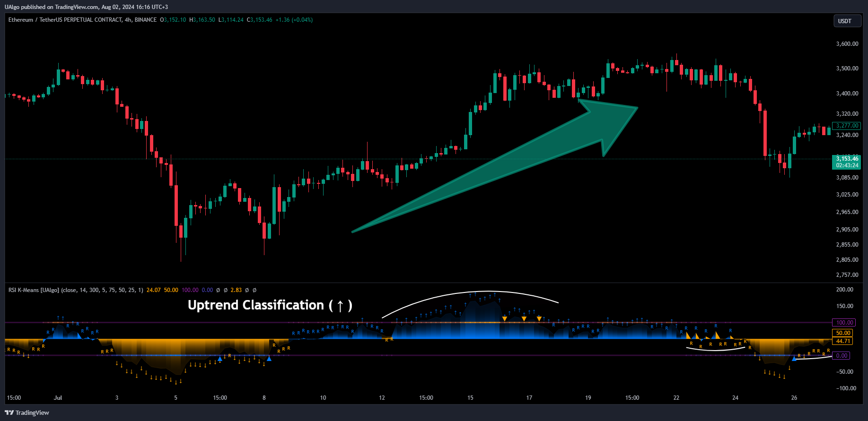Click the 26 date label on time axis
Screen dimensions: 868x421
pos(794,398)
